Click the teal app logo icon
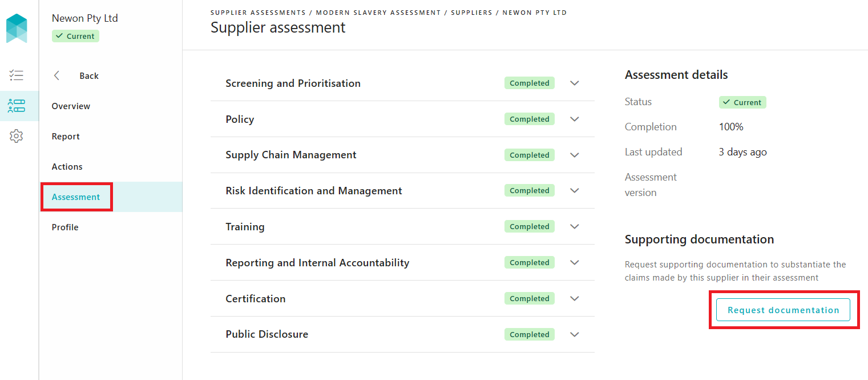This screenshot has width=868, height=380. [17, 29]
